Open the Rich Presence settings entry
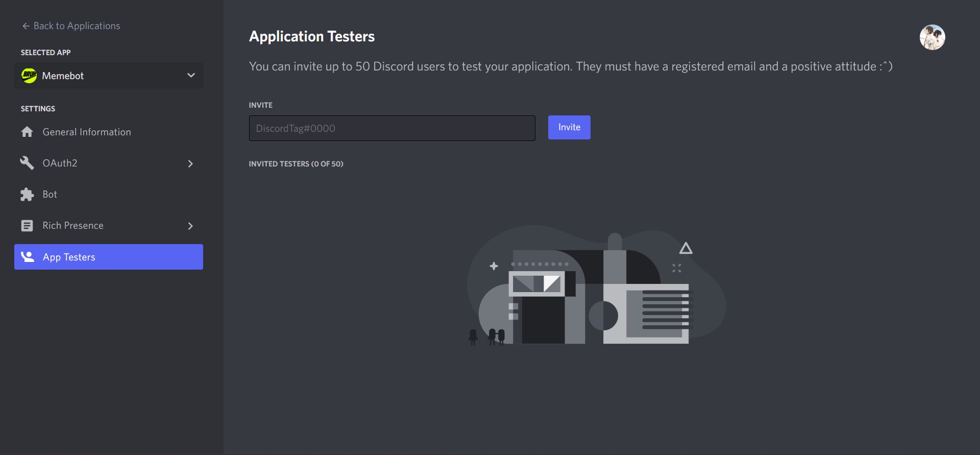 point(72,225)
